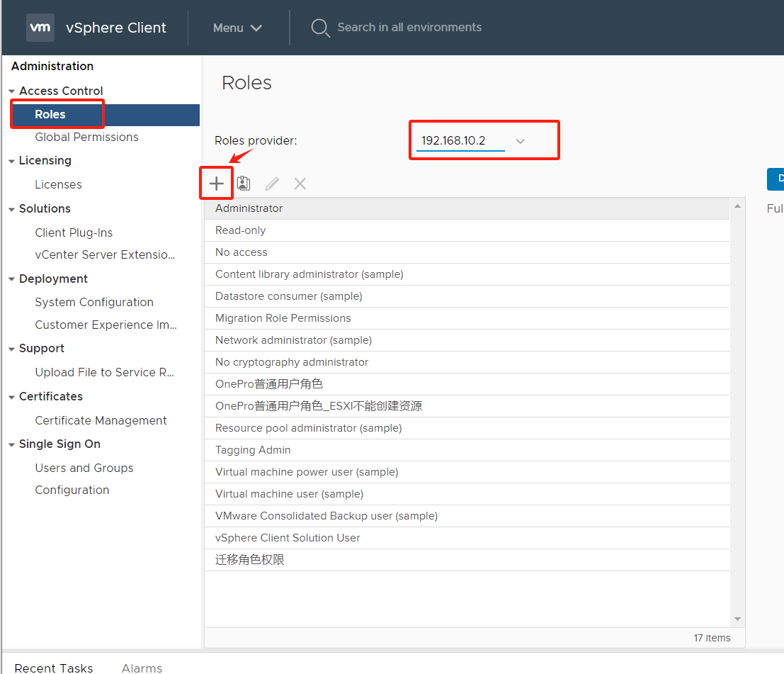The height and width of the screenshot is (674, 784).
Task: Select Roles in the sidebar
Action: point(106,115)
